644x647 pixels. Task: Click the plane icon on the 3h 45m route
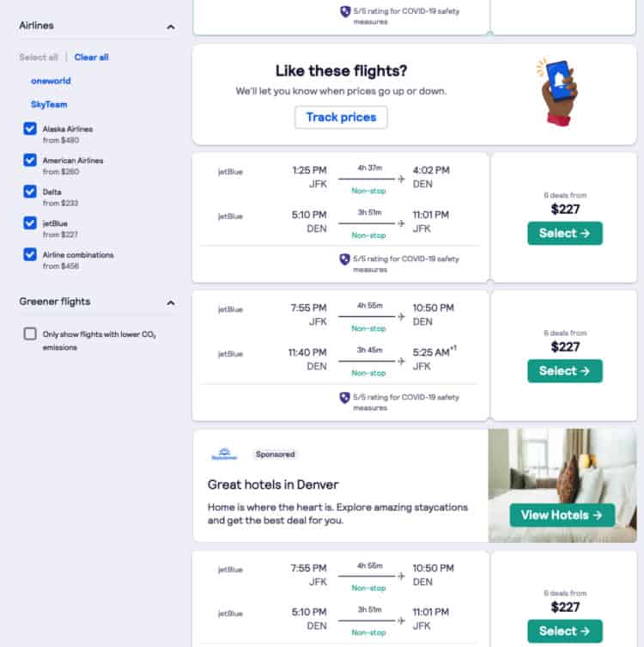point(401,361)
